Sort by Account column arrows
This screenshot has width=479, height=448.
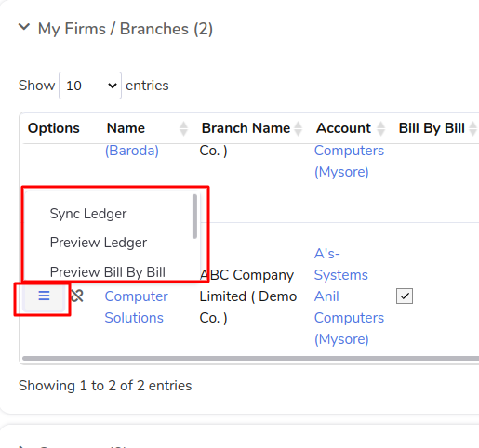[x=381, y=128]
